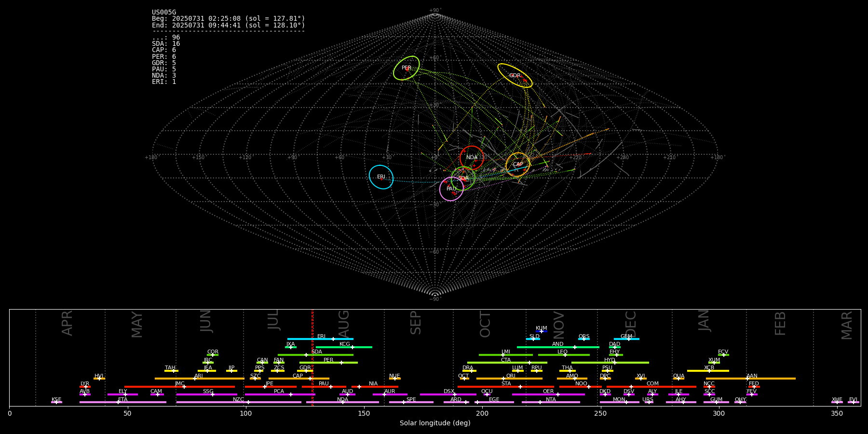The width and height of the screenshot is (868, 434).
Task: Click the purple OER activity bar
Action: click(x=548, y=394)
